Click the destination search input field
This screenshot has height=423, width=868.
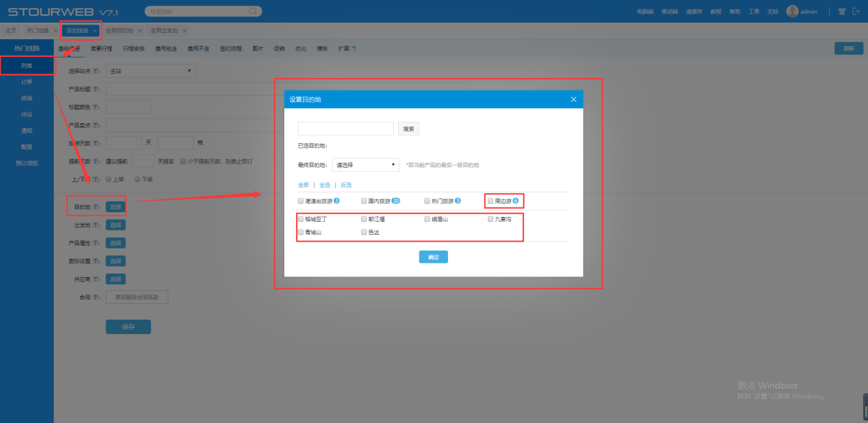345,129
